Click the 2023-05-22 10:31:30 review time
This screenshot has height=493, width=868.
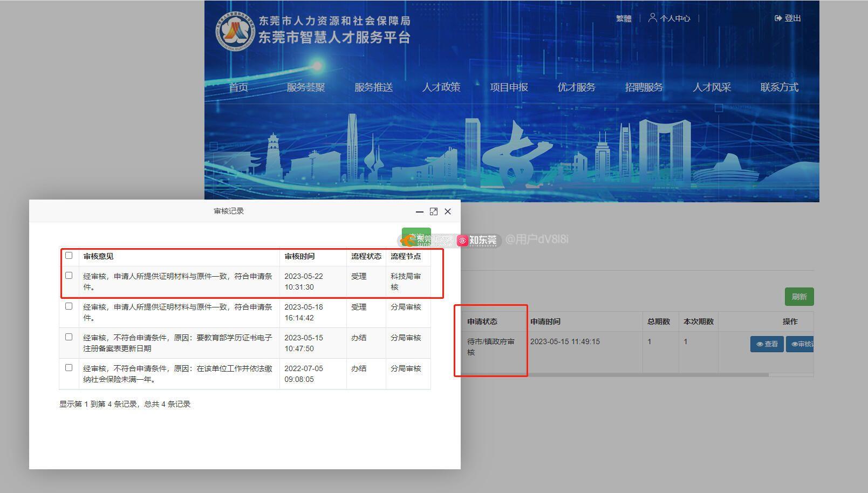point(304,282)
